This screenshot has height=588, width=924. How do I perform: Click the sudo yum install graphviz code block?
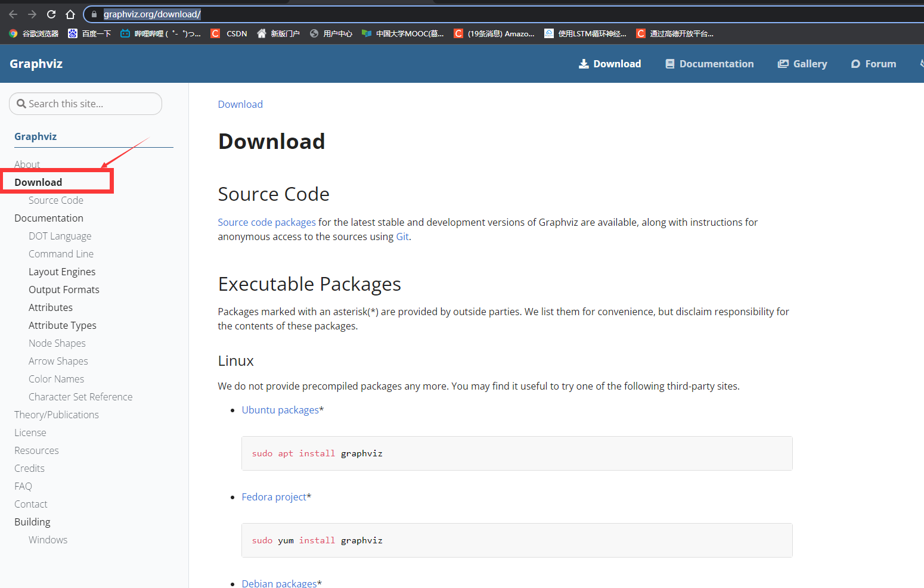(517, 540)
